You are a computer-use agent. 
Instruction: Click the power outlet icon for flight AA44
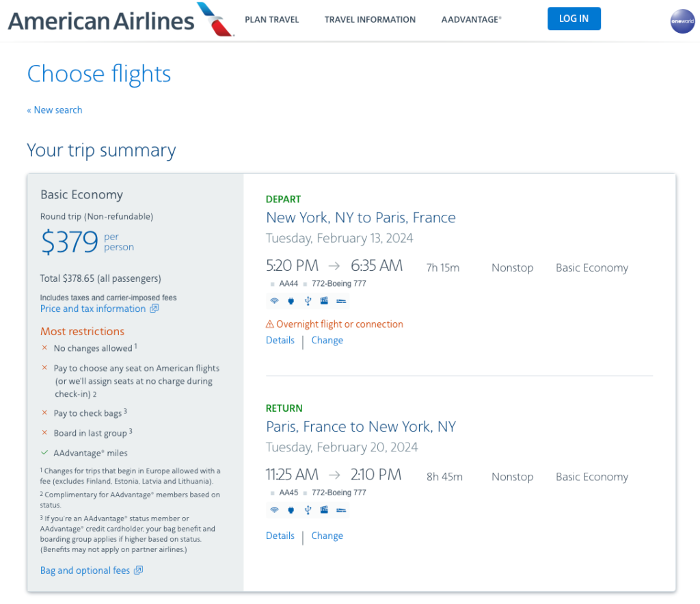point(291,300)
